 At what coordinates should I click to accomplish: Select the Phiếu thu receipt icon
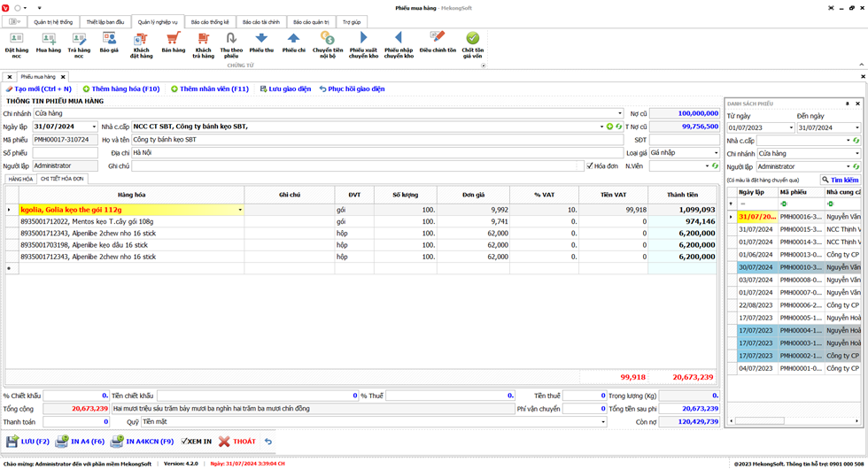pyautogui.click(x=261, y=40)
